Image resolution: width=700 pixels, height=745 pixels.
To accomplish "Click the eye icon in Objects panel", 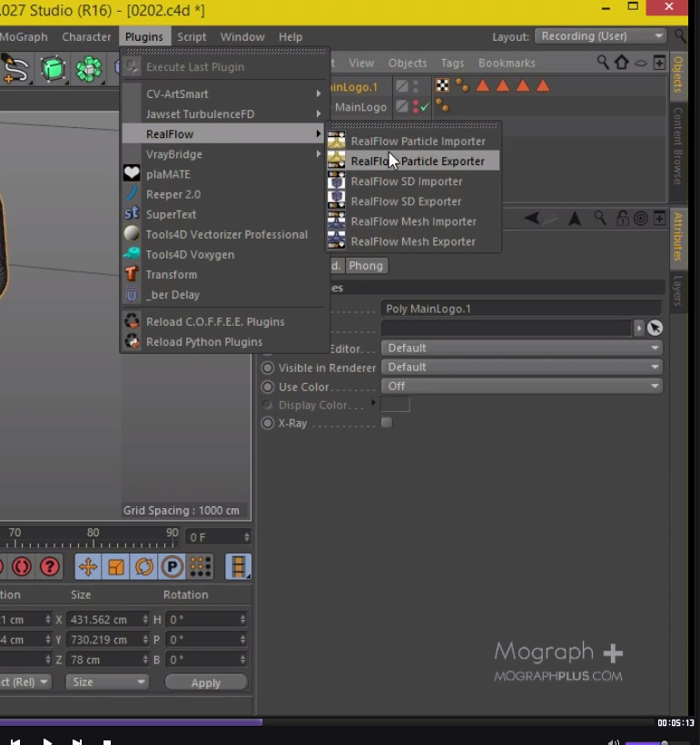I will (x=641, y=63).
